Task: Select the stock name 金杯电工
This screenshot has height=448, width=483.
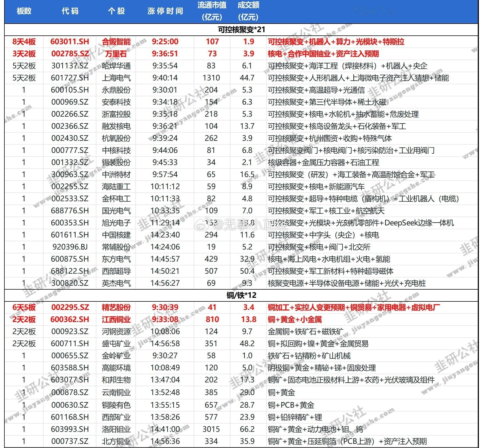Action: click(x=116, y=198)
